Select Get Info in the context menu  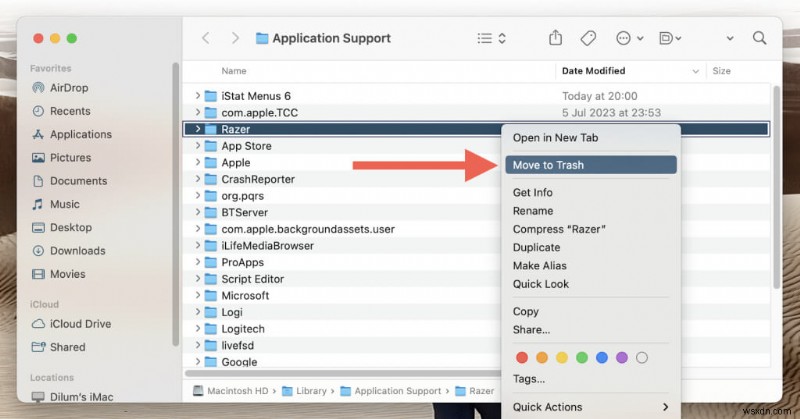(591, 192)
